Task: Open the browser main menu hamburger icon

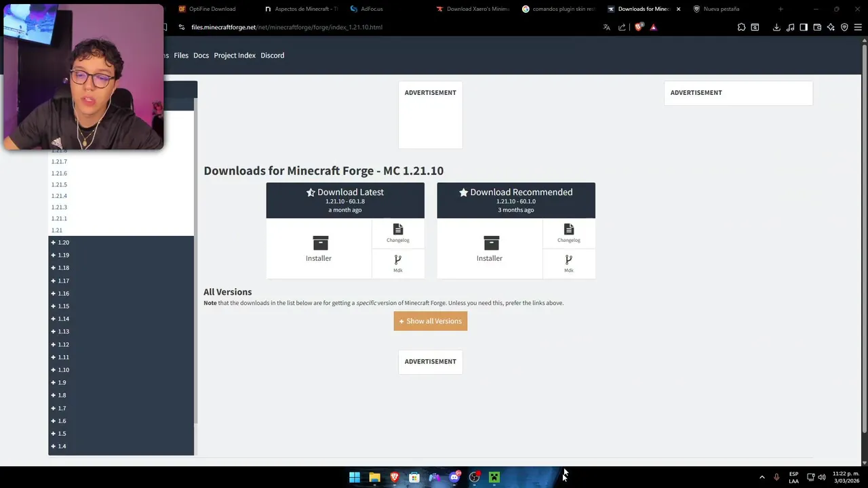Action: click(858, 27)
